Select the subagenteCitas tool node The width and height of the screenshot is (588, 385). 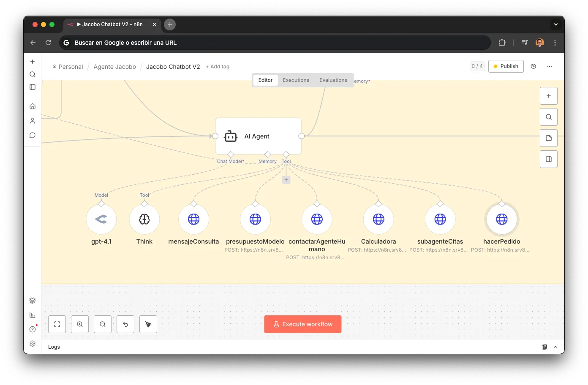(x=440, y=219)
